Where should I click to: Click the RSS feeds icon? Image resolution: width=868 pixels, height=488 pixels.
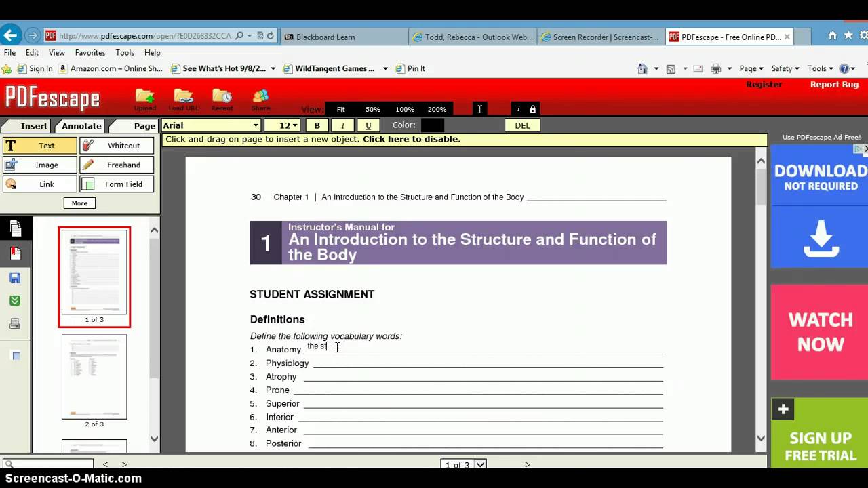pos(671,68)
